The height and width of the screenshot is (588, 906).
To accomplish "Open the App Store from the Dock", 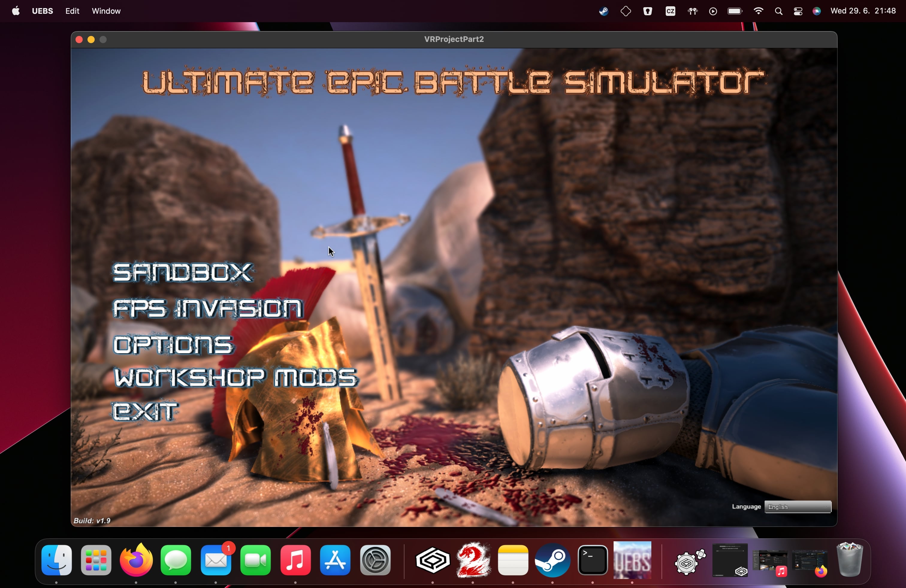I will click(x=335, y=560).
